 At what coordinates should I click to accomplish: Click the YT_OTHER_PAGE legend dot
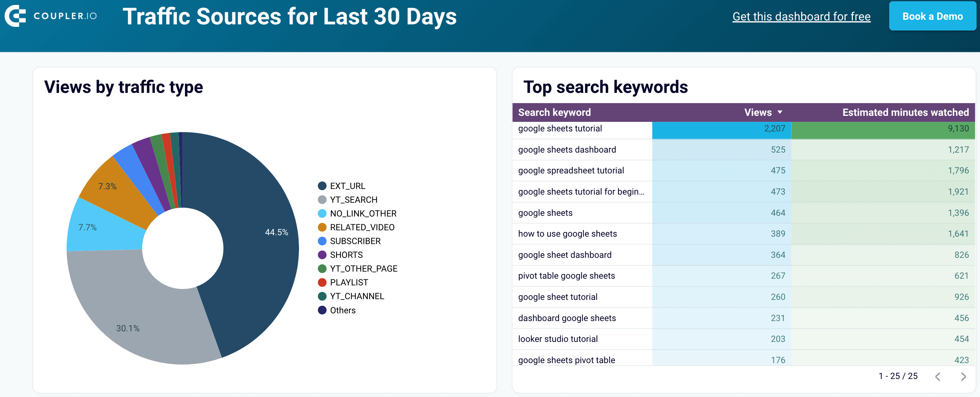(x=322, y=268)
